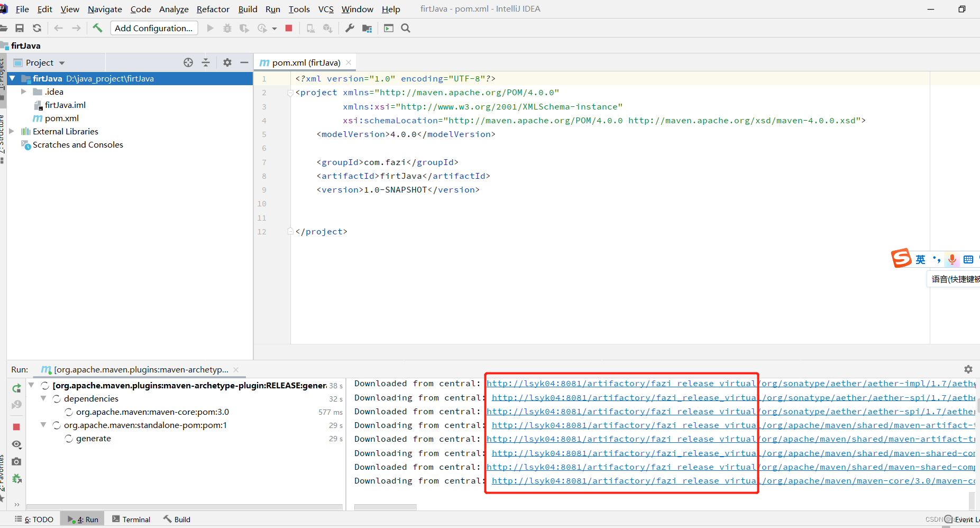
Task: Go back with the left arrow icon
Action: [59, 28]
